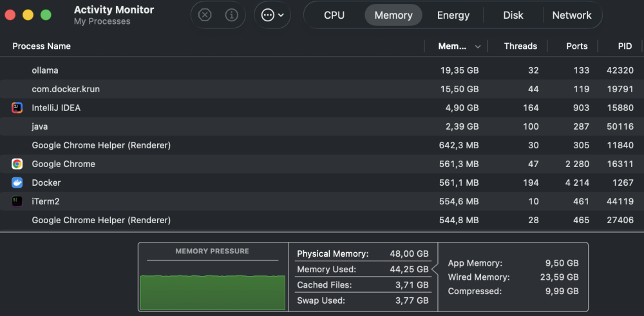
Task: Click the stop process (X) toolbar icon
Action: (x=205, y=15)
